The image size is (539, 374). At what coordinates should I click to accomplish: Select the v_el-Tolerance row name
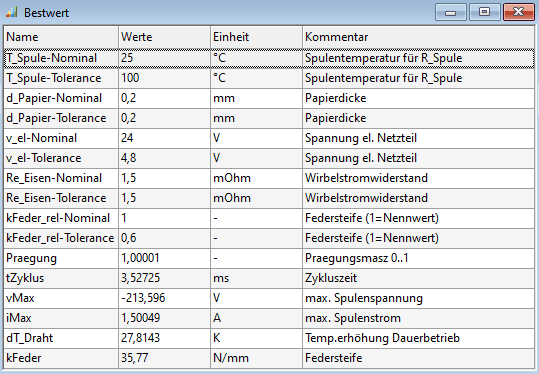click(x=44, y=158)
